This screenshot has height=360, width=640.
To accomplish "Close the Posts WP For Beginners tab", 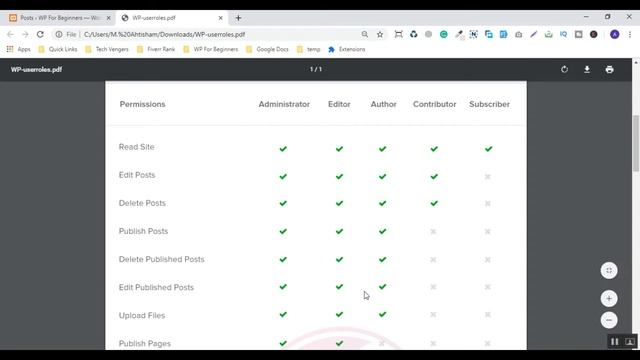I will [x=109, y=18].
